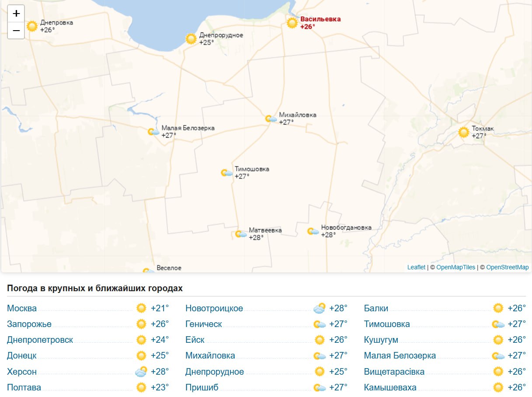Open weather for Камышеваха

[390, 387]
